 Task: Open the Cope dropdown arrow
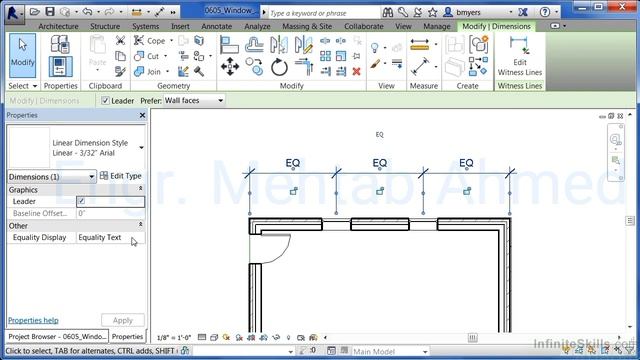coord(171,41)
